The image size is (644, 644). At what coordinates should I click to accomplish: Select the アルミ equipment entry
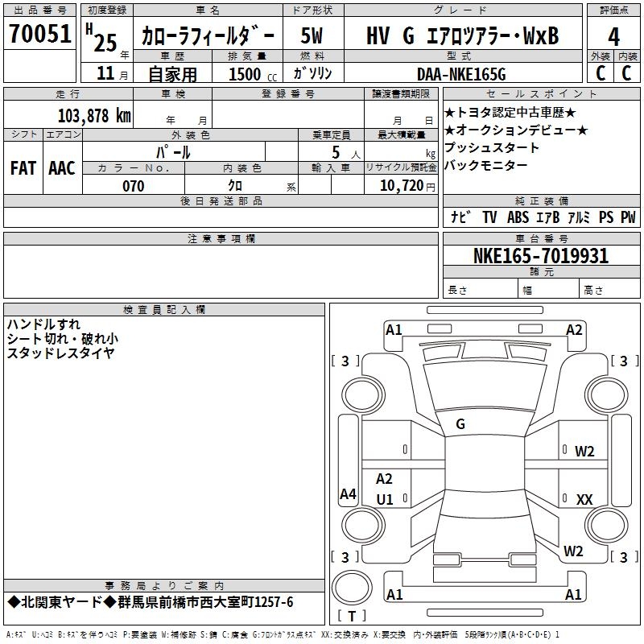pyautogui.click(x=579, y=217)
